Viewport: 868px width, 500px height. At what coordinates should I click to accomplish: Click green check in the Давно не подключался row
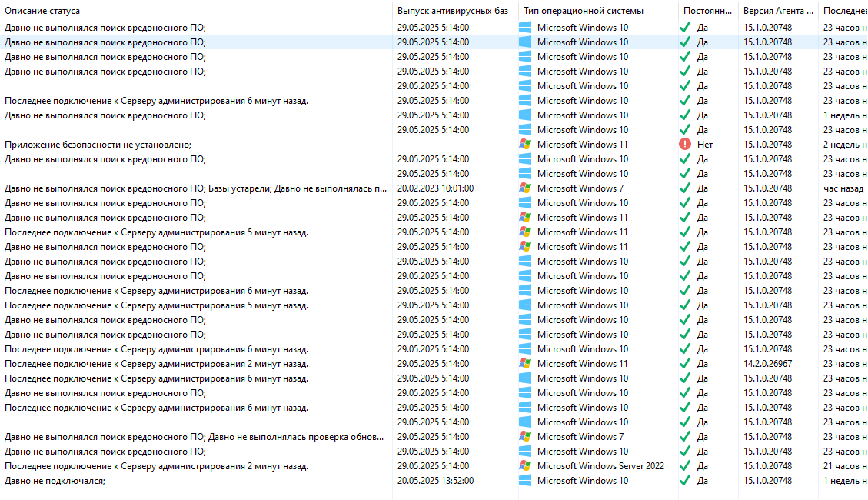click(685, 481)
